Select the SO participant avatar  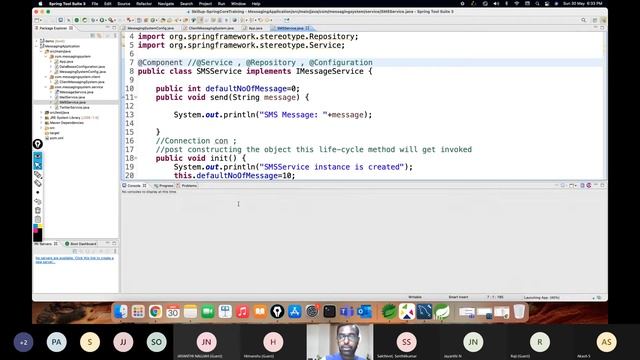156,342
